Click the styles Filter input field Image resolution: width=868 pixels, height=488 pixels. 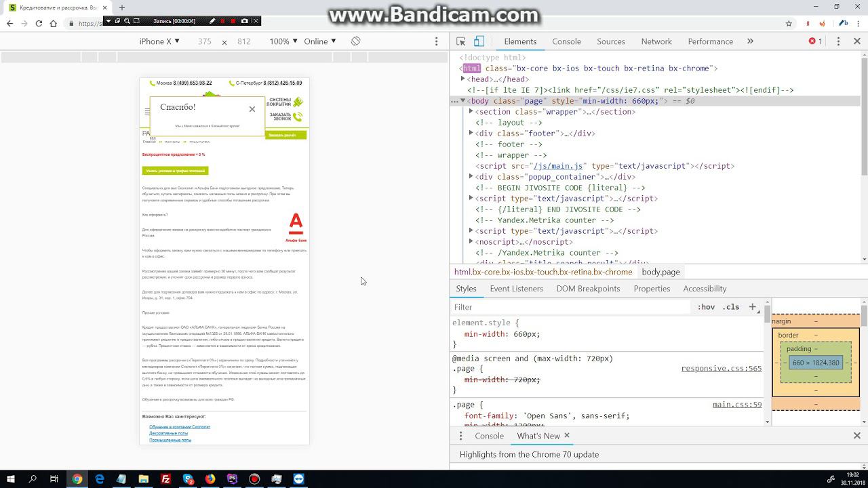coord(570,307)
